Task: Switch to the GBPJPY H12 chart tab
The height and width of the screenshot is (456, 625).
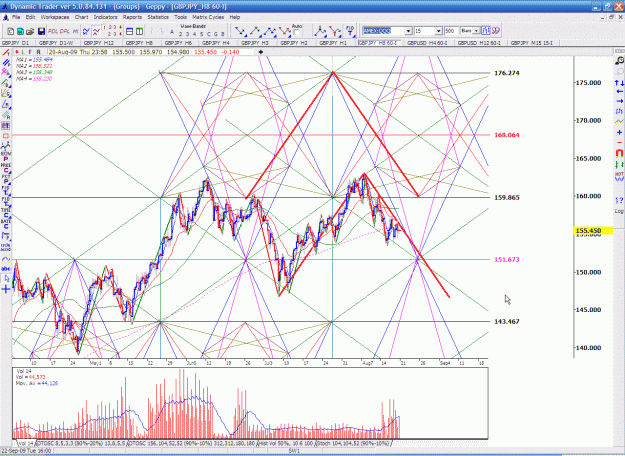Action: point(99,43)
